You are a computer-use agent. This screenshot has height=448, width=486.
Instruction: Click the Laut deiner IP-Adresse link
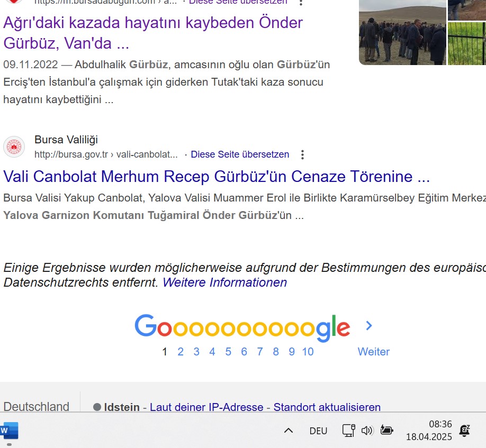(x=206, y=407)
